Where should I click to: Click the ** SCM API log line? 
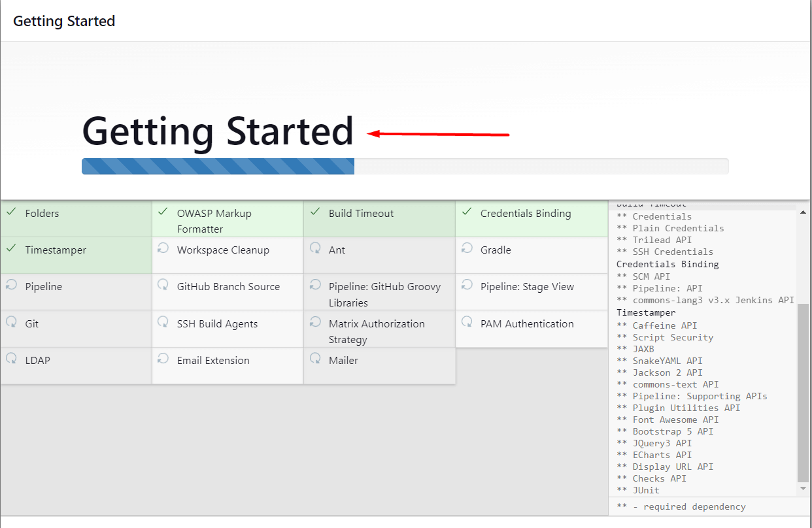coord(643,277)
